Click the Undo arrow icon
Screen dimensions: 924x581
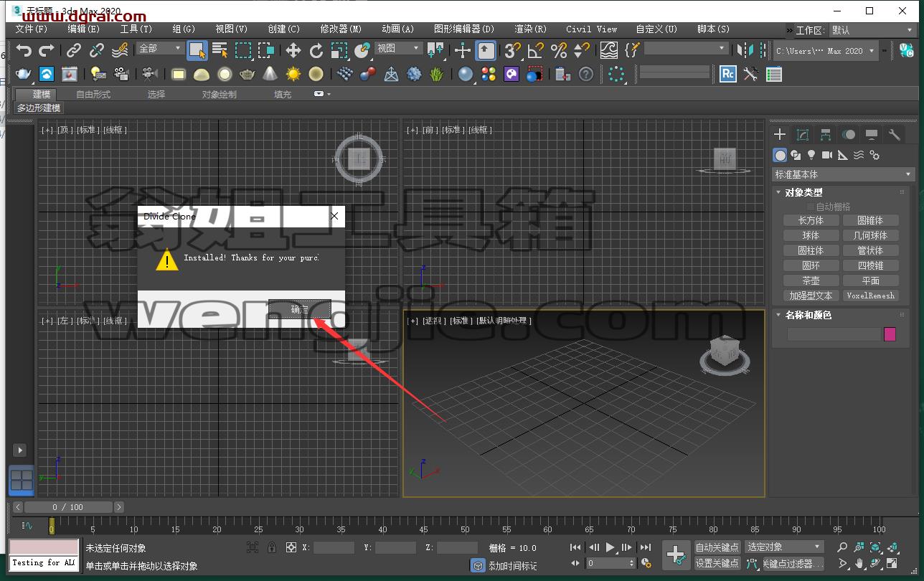[24, 50]
